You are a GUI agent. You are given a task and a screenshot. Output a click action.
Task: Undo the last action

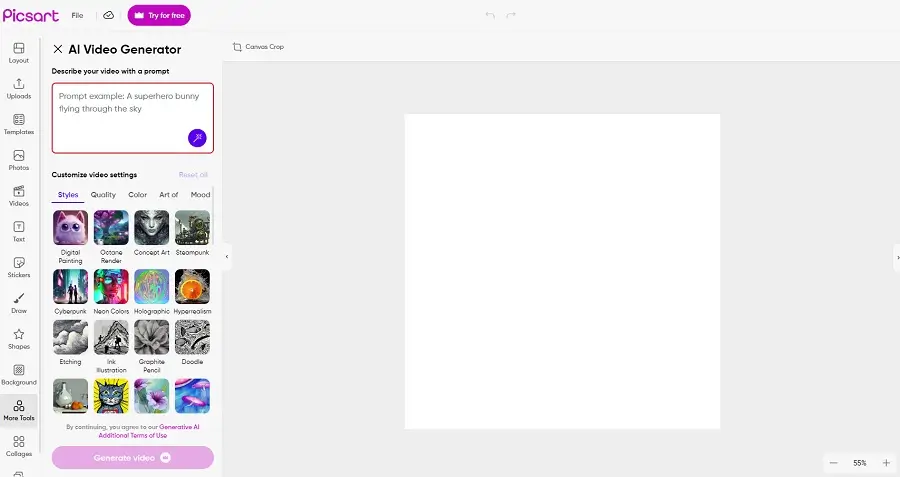490,15
